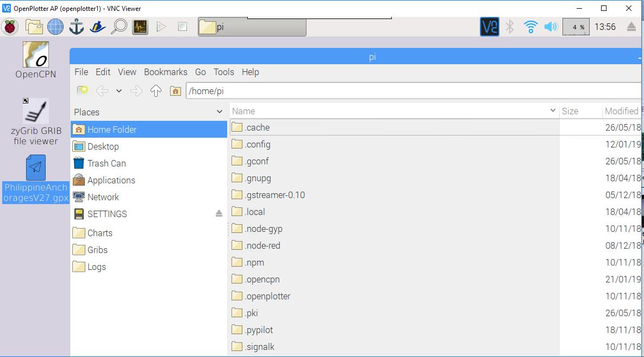Open the Name column sort dropdown

point(553,110)
